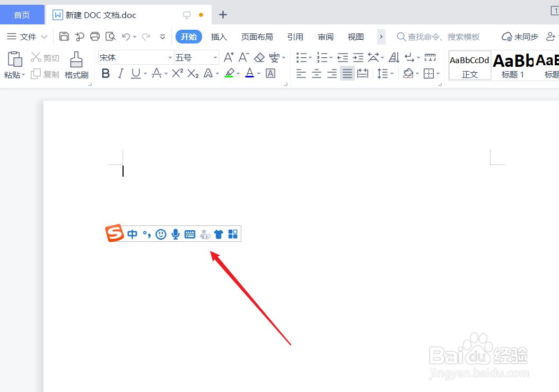Decrease paragraph indent
Screen dimensions: 559x392
pyautogui.click(x=343, y=57)
